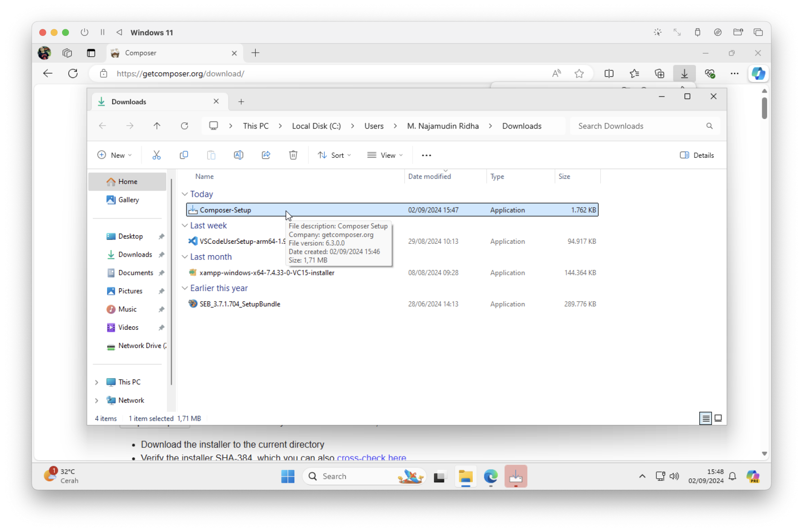Open Edge Favorites list icon
This screenshot has width=803, height=532.
[634, 74]
